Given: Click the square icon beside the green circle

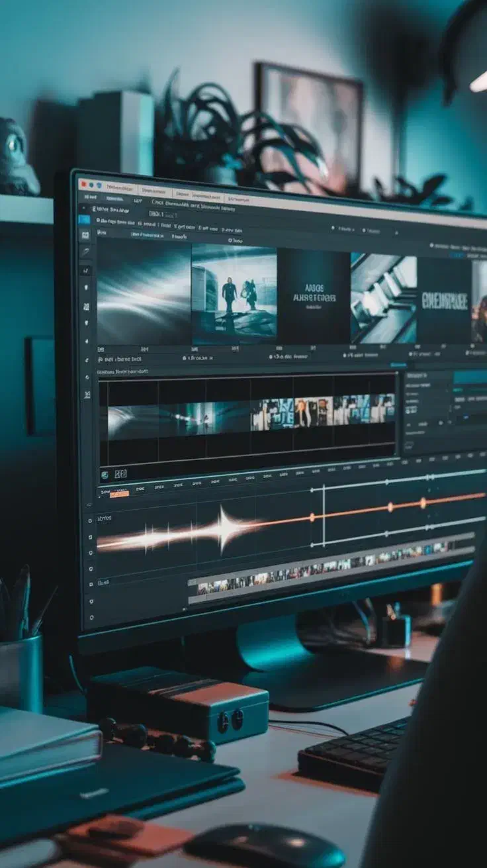Looking at the screenshot, I should pyautogui.click(x=120, y=475).
